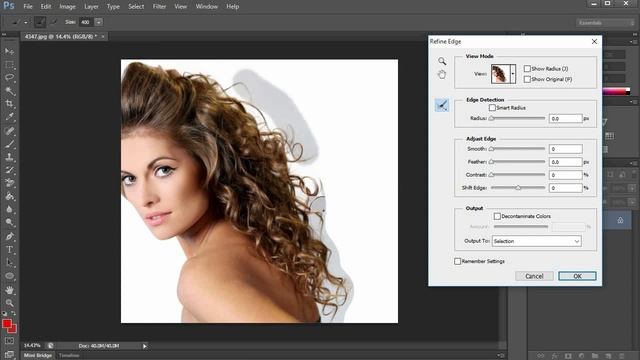640x360 pixels.
Task: Open the Image menu
Action: (67, 7)
